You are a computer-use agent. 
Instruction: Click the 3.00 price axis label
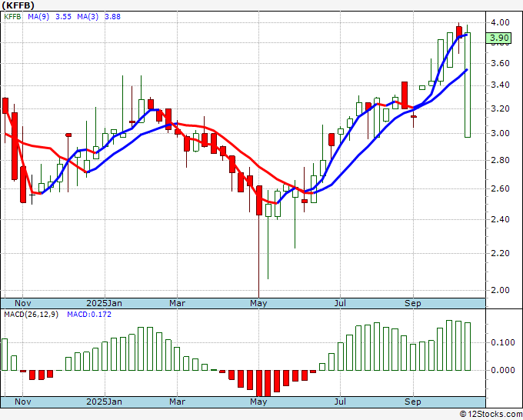point(500,133)
